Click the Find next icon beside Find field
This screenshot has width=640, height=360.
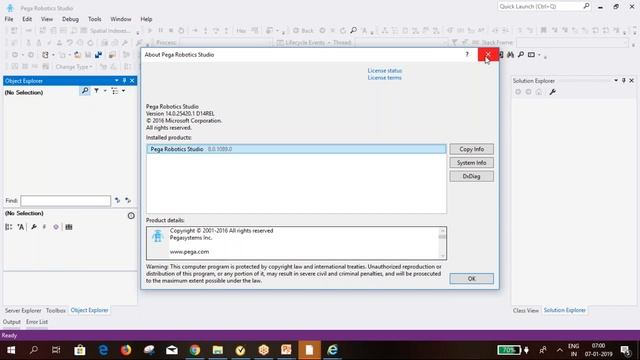click(118, 200)
